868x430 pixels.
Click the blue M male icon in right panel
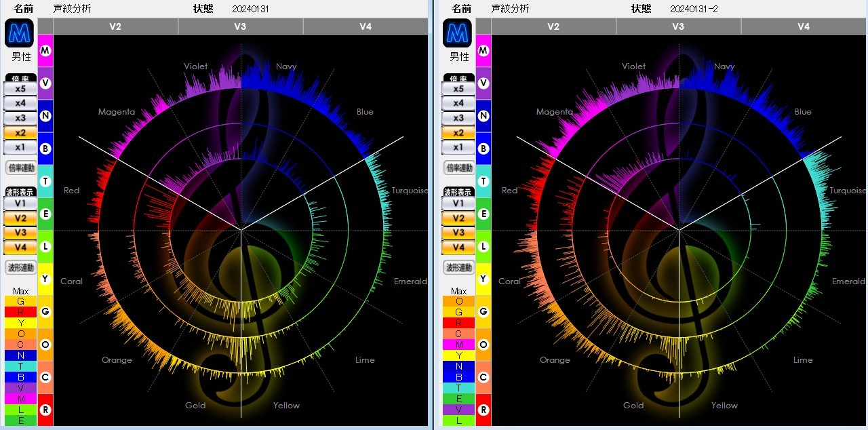pos(458,33)
